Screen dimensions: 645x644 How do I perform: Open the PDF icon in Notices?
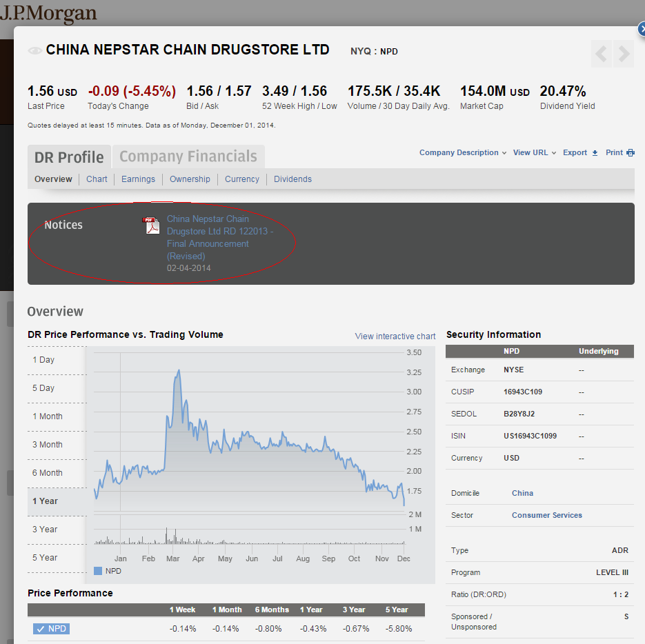point(151,225)
